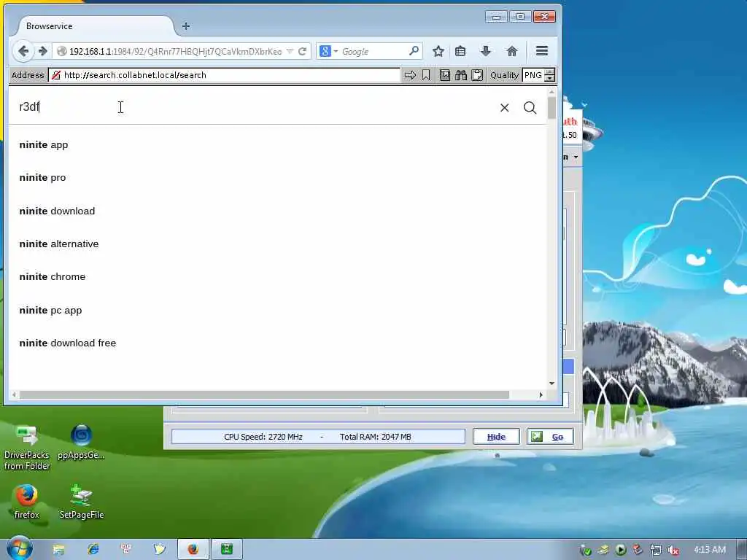
Task: Click Browservice find binoculars icon
Action: coord(461,75)
